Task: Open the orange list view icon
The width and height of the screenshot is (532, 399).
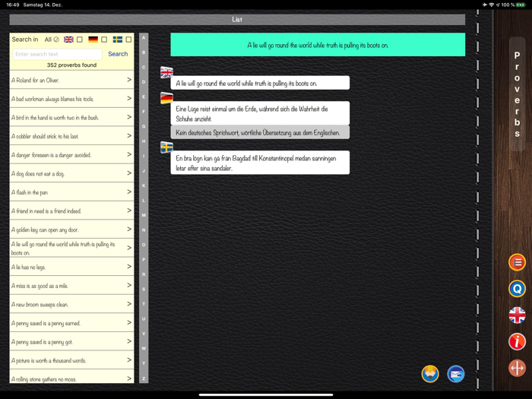Action: 517,262
